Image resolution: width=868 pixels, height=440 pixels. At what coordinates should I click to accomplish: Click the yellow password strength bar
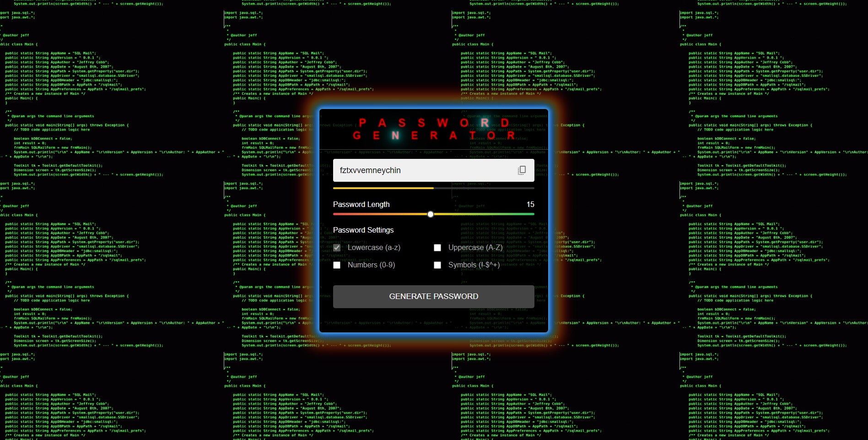click(383, 188)
